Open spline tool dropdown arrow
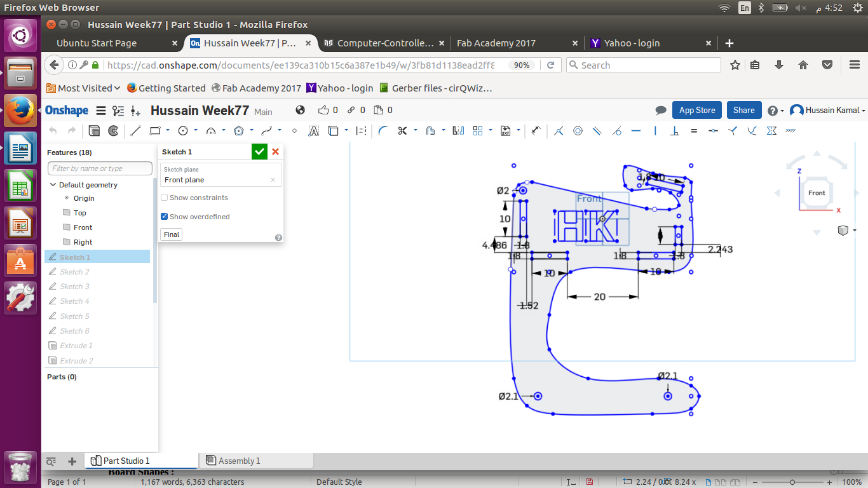 (280, 131)
